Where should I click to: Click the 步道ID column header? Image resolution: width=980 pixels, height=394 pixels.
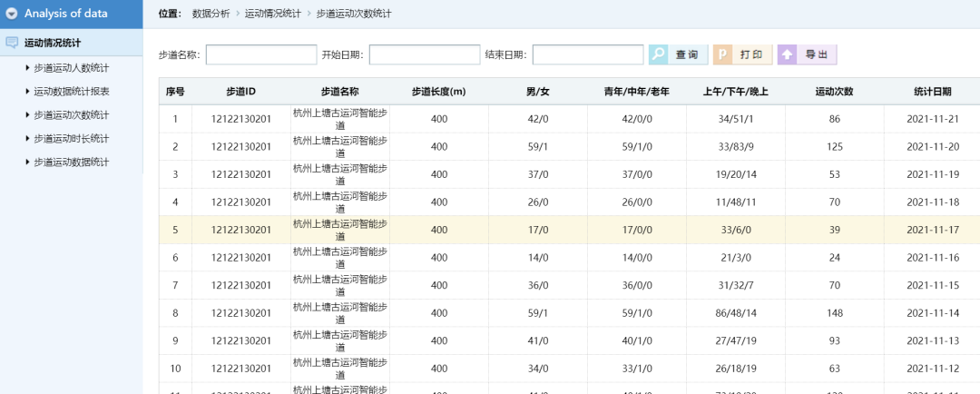[241, 92]
